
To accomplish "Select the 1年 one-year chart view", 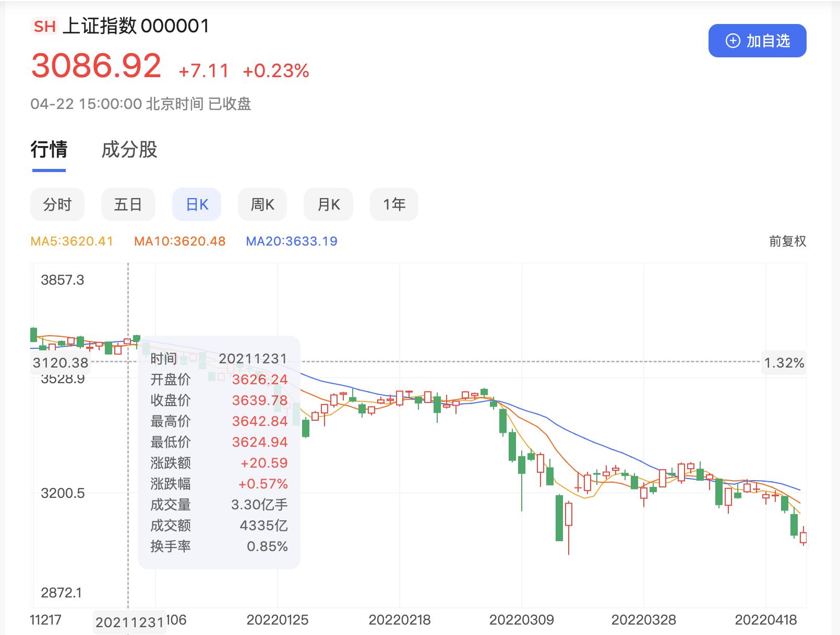I will pyautogui.click(x=394, y=204).
